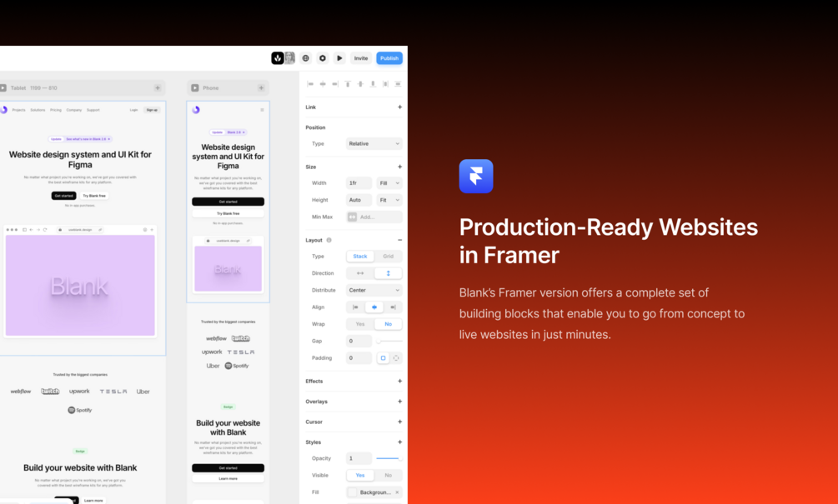Remove the Fill with its x icon
This screenshot has height=504, width=838.
397,492
